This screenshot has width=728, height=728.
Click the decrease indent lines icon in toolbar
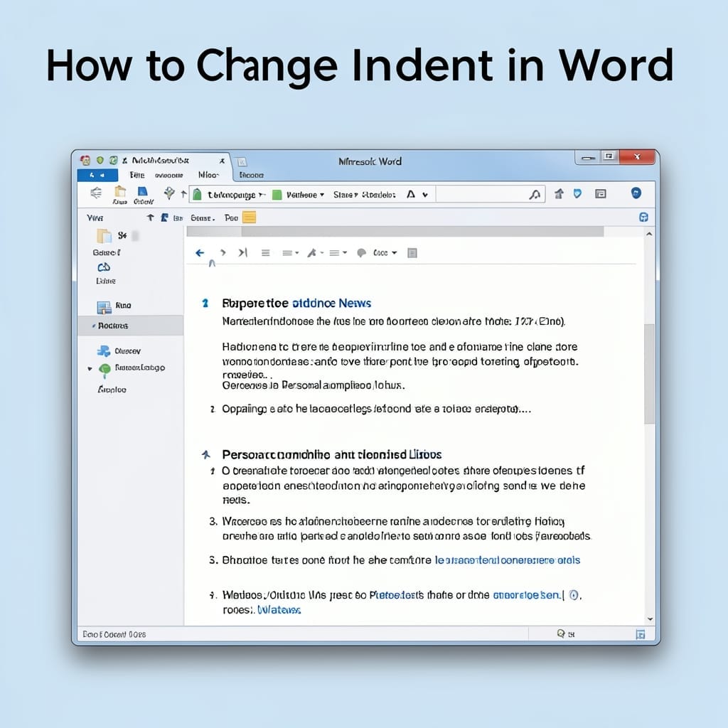point(96,193)
